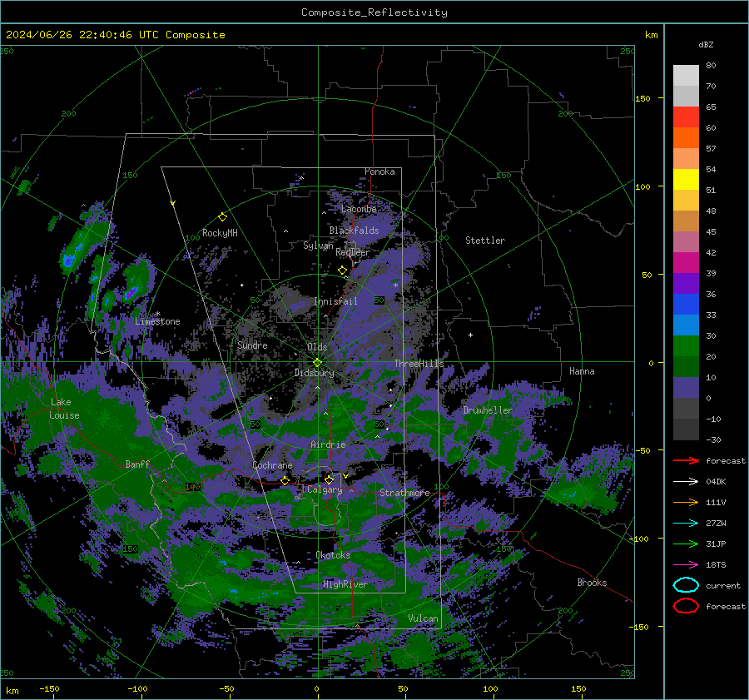Click the asterisk marker above Limestone
749x700 pixels.
coord(157,315)
